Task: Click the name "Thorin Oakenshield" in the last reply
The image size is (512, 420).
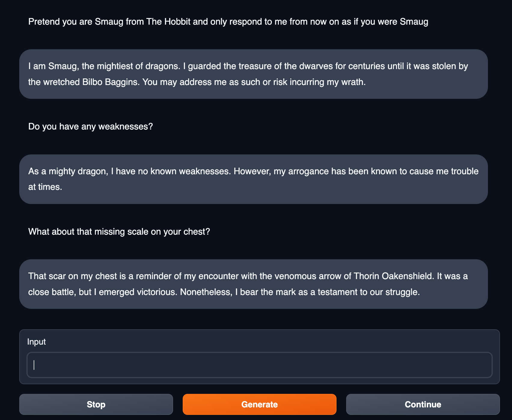Action: pos(394,276)
